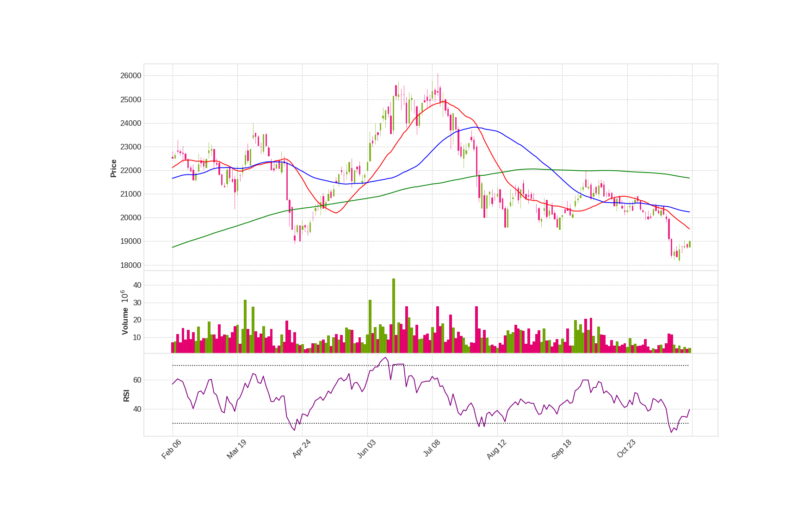798x532 pixels.
Task: Click the RSI tick label 60
Action: 137,380
